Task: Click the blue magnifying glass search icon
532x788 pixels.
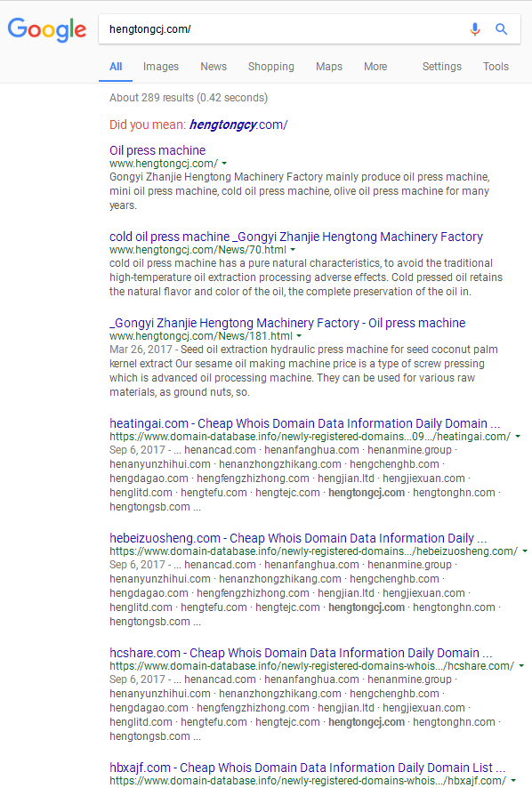Action: point(502,29)
